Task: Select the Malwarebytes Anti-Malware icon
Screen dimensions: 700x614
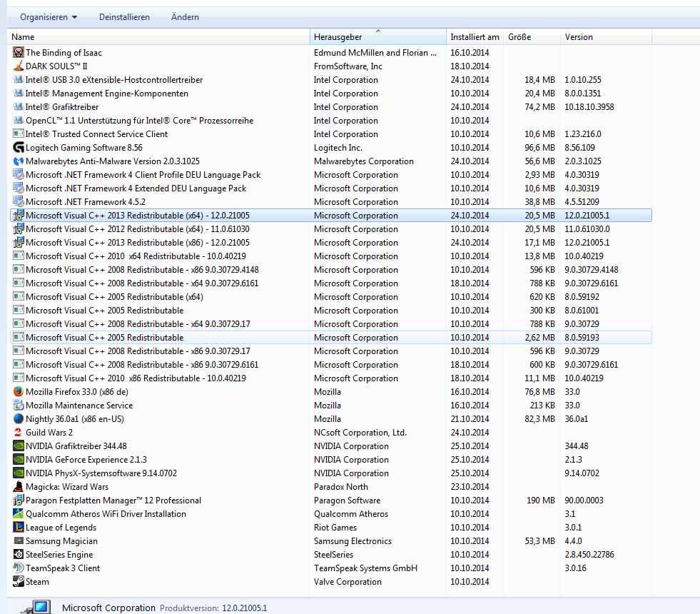Action: pos(19,161)
